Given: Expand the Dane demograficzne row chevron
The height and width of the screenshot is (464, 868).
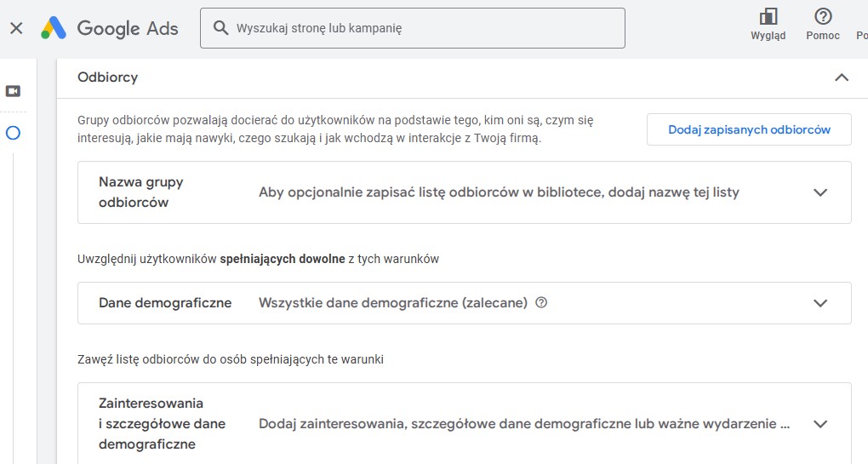Looking at the screenshot, I should (819, 303).
